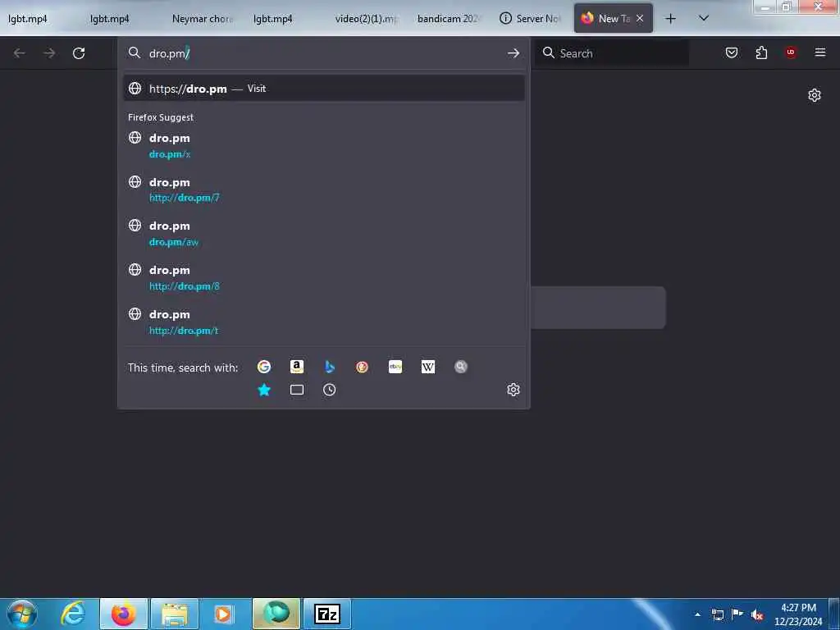This screenshot has height=630, width=840.
Task: Click the Go arrow in the address bar
Action: [514, 53]
